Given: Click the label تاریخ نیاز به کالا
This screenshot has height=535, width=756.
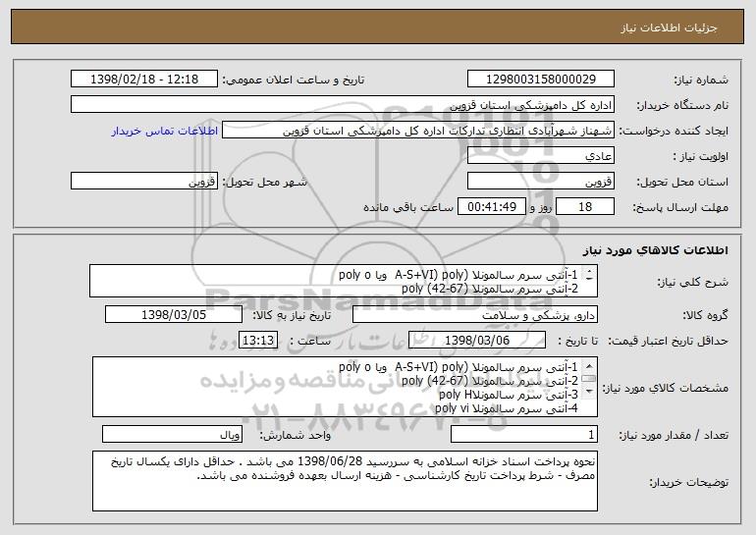Looking at the screenshot, I should 292,316.
